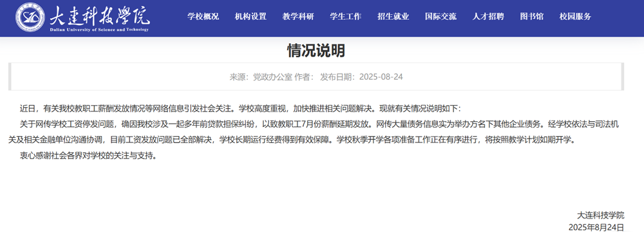This screenshot has width=644, height=232.
Task: Click the Dalian University of Science and Technology subtitle
Action: [99, 30]
